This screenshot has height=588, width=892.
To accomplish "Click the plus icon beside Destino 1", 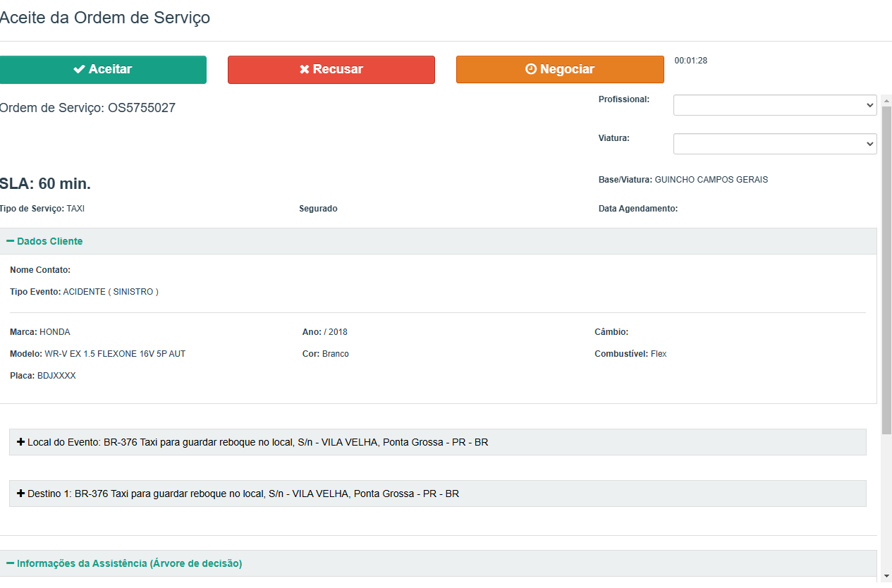I will [x=20, y=494].
